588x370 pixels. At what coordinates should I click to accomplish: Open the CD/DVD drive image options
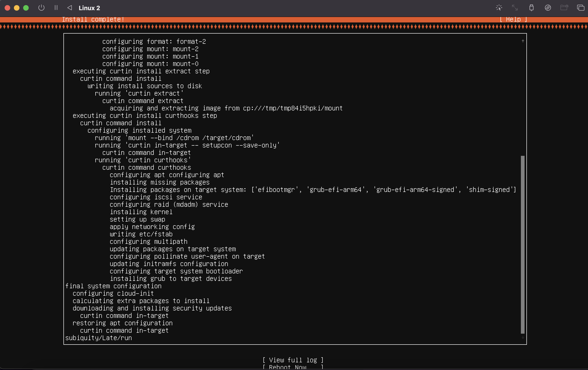[x=548, y=8]
